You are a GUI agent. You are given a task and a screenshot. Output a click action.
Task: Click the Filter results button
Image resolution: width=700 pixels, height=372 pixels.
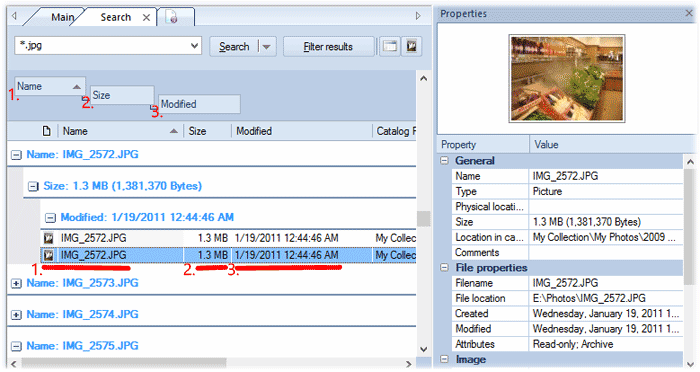[328, 46]
